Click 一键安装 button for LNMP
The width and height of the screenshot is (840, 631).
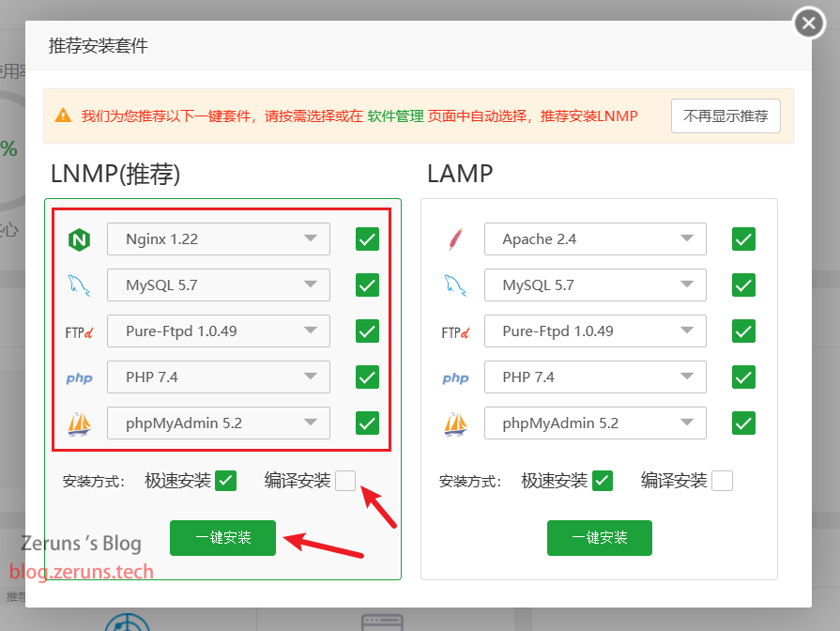click(222, 538)
